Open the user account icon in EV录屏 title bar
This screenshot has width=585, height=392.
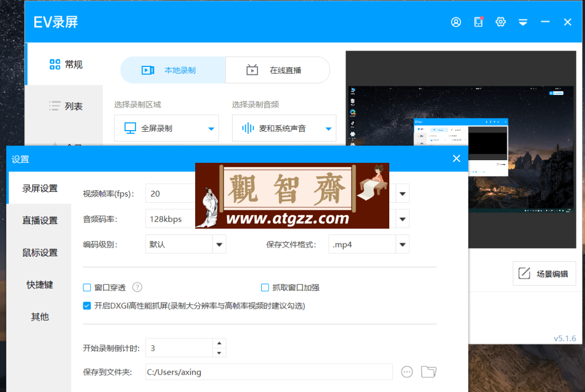click(x=456, y=22)
